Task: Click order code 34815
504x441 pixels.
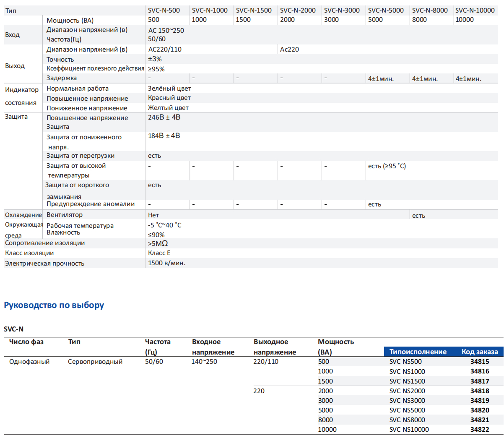Action: click(x=480, y=362)
